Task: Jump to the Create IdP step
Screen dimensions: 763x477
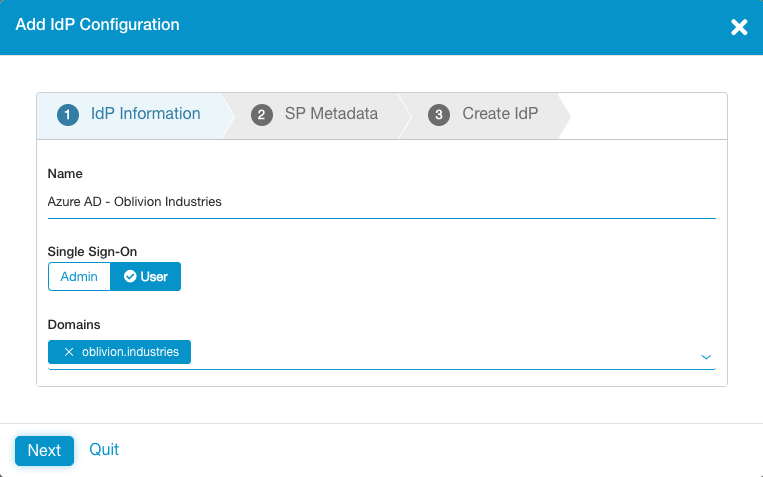Action: pyautogui.click(x=500, y=114)
